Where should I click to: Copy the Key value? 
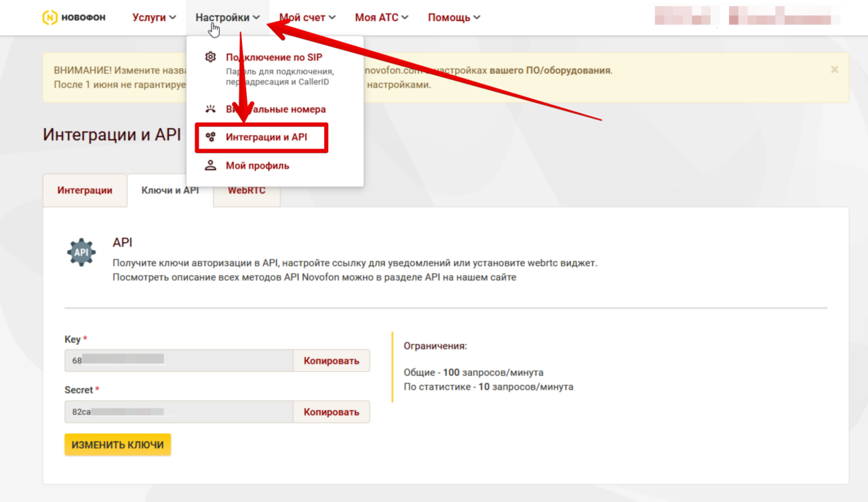(x=332, y=360)
